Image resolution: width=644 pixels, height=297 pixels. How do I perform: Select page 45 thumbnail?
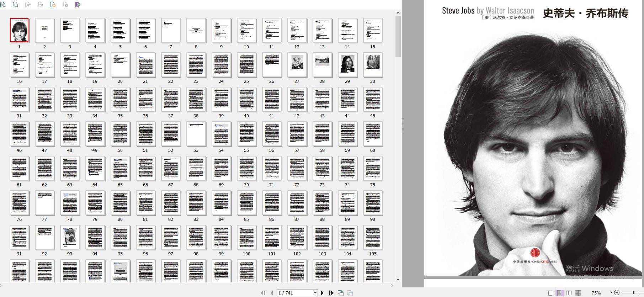(373, 99)
